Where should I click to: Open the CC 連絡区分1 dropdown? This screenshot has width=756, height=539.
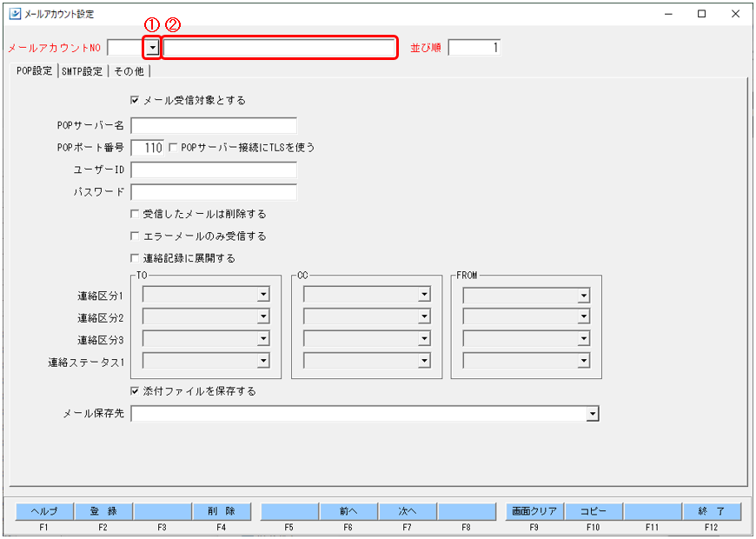tap(424, 295)
